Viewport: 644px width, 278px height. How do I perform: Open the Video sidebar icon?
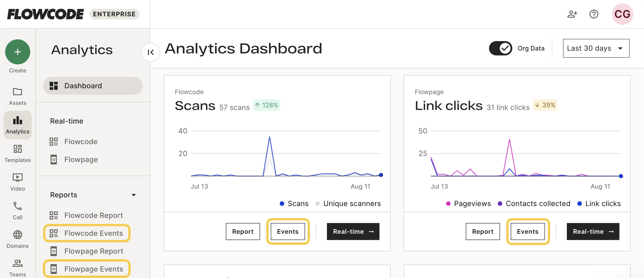click(x=17, y=177)
